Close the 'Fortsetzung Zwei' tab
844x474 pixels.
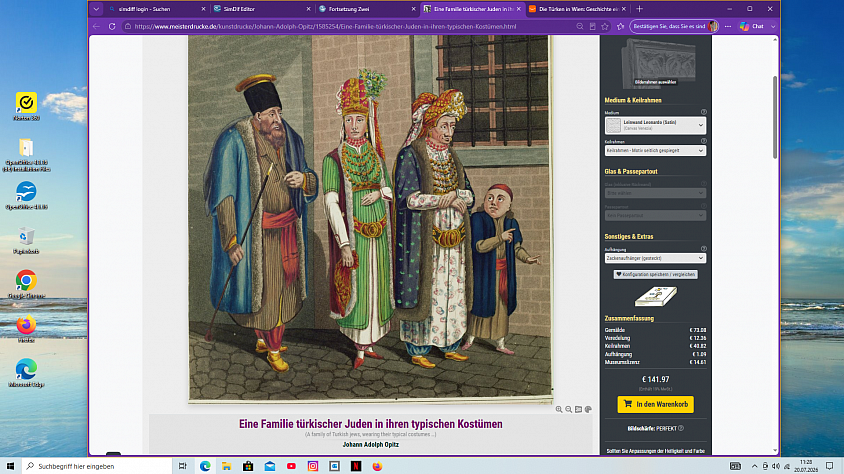(413, 9)
